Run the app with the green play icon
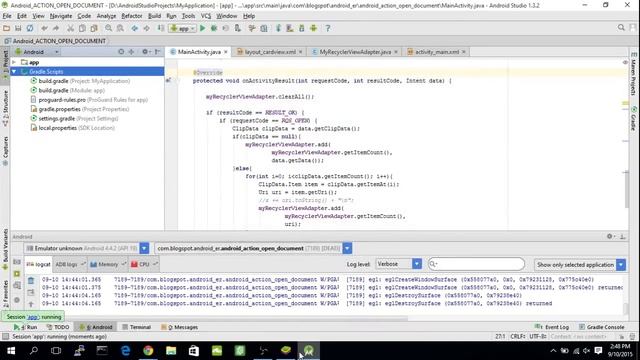The width and height of the screenshot is (640, 360). pyautogui.click(x=202, y=28)
